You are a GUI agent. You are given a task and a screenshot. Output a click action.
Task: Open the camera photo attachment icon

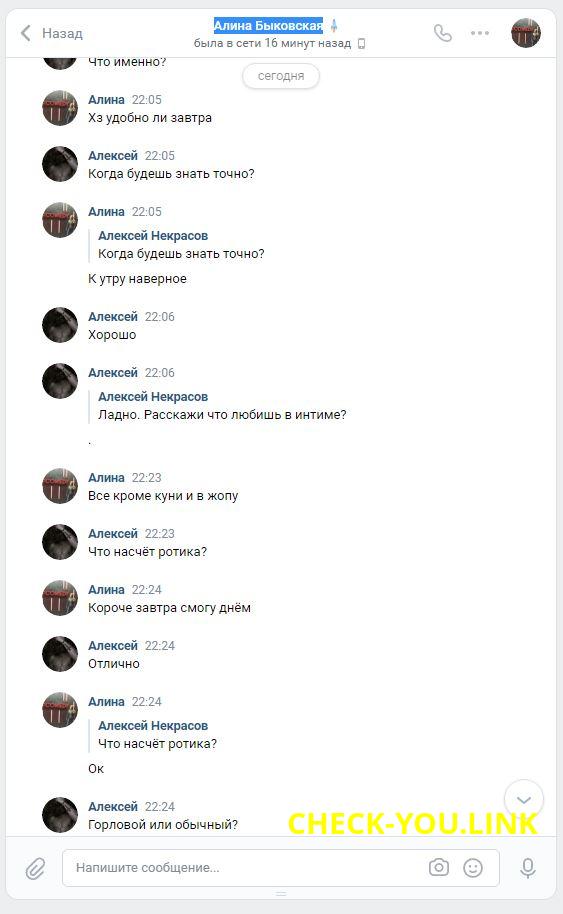[x=439, y=867]
